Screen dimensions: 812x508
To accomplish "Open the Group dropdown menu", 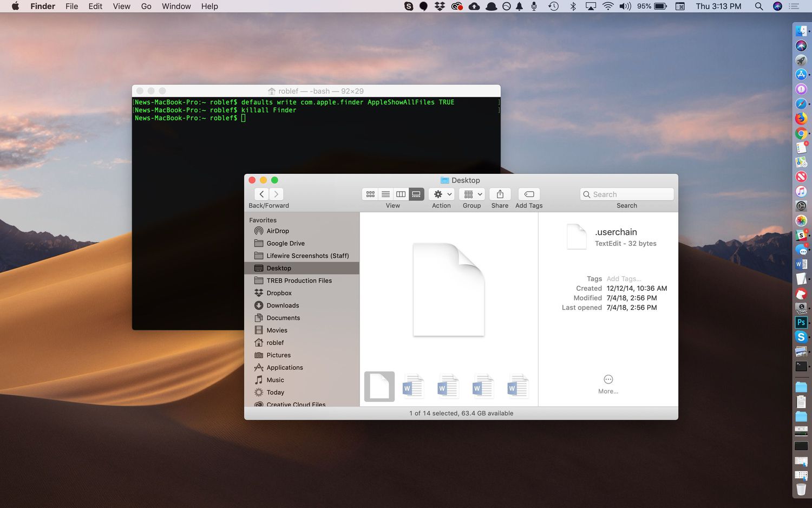I will tap(472, 194).
